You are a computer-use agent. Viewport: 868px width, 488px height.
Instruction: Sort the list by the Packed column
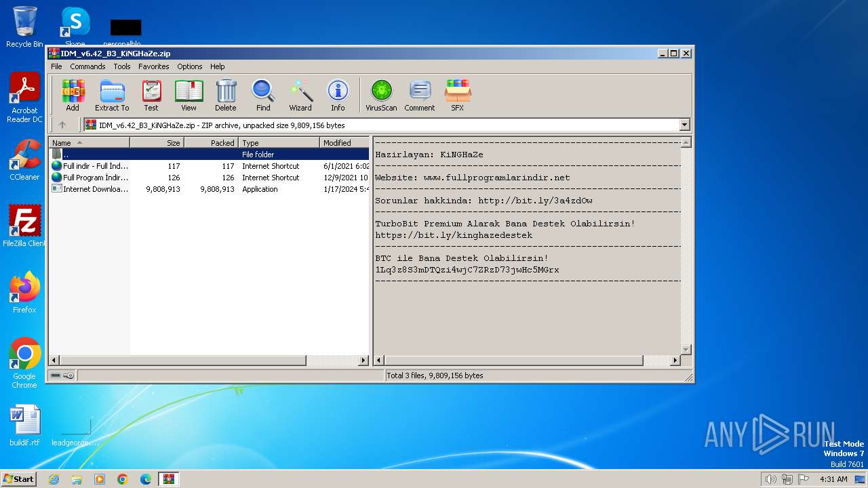(x=211, y=142)
